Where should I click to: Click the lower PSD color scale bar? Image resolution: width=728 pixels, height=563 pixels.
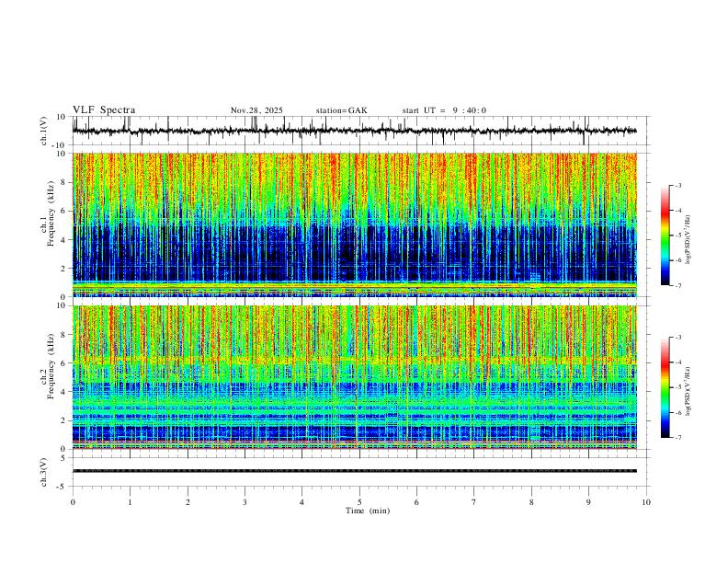665,387
